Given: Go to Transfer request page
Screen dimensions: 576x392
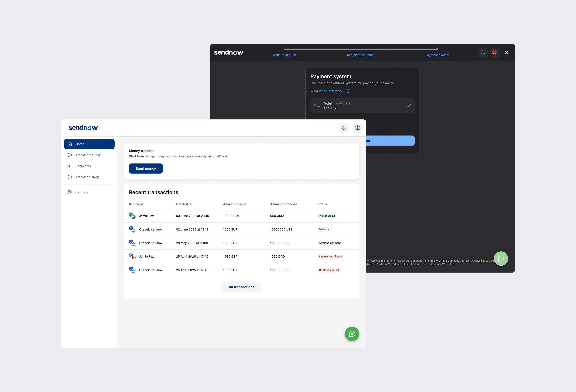Looking at the screenshot, I should 87,155.
